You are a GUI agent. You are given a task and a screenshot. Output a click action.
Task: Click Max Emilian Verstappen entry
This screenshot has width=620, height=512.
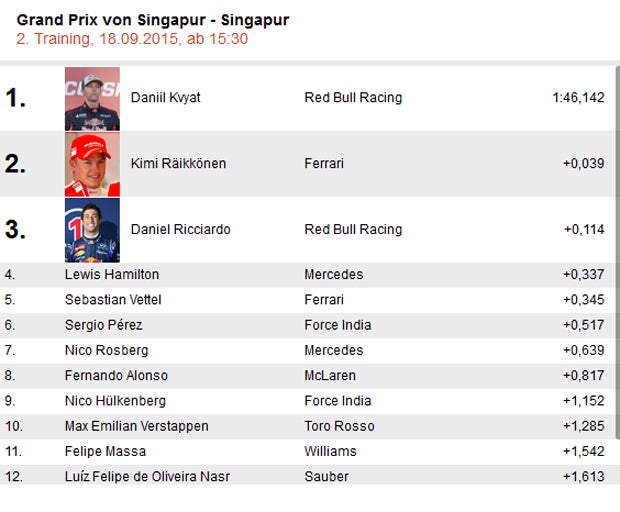pos(136,427)
